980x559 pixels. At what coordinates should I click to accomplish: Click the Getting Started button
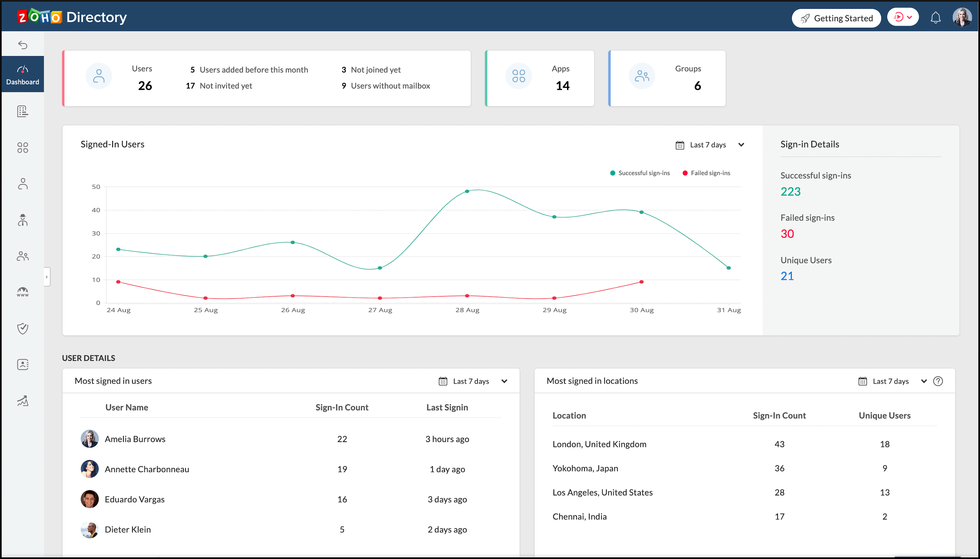[836, 18]
